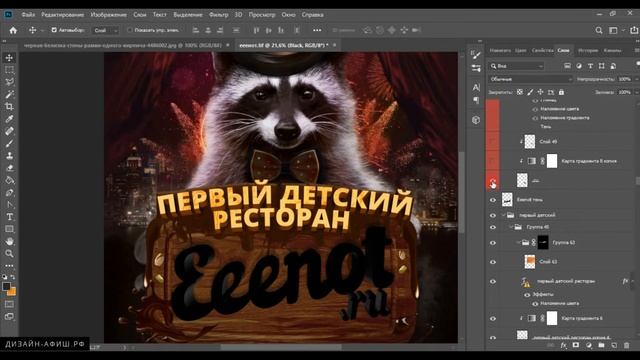
Task: Open Brush Settings panel icon in side strip
Action: pyautogui.click(x=476, y=54)
